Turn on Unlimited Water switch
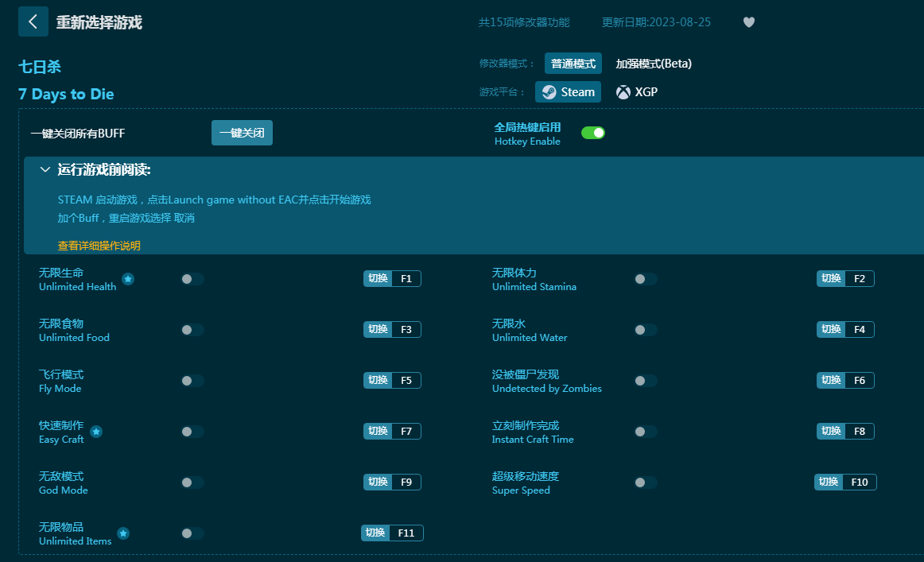924x562 pixels. coord(645,330)
